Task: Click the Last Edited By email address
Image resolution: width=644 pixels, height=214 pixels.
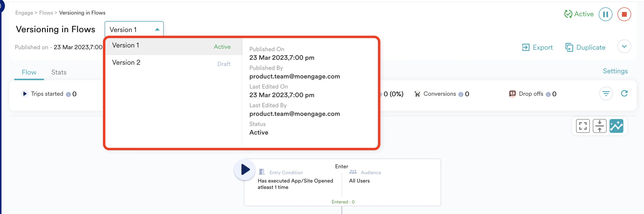Action: (294, 114)
